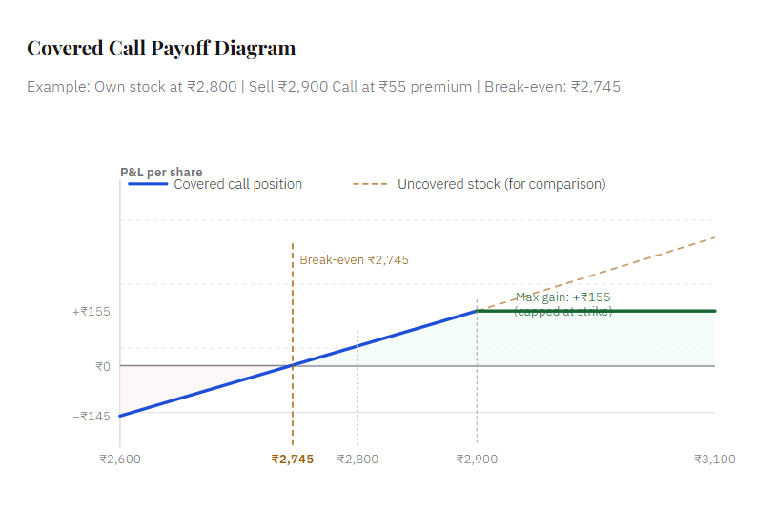
Task: Select the ₹3,100 x-axis tick label
Action: tap(714, 460)
